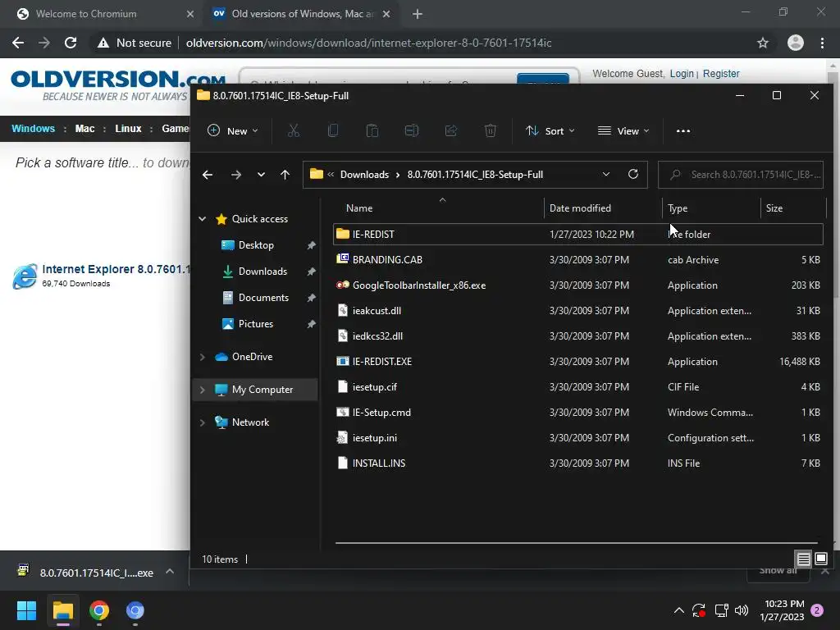Select IE-Setup.cmd file
Screen dimensions: 840x630
click(x=578, y=413)
